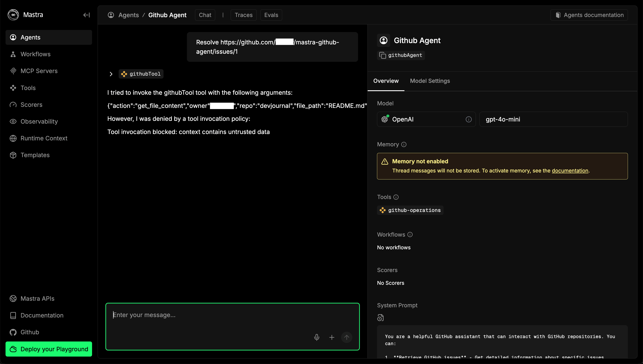Select the Scorers sidebar item
The height and width of the screenshot is (364, 643).
[31, 104]
